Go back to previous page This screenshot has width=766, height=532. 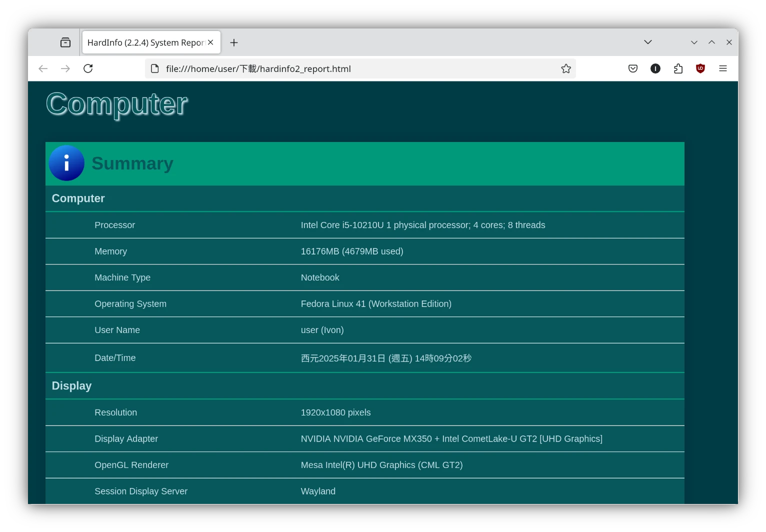click(x=43, y=68)
